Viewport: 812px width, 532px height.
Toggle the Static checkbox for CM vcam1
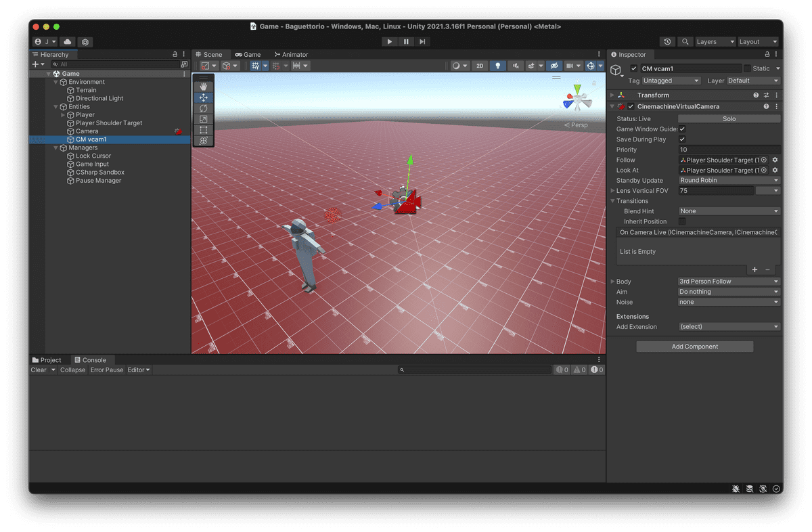click(x=747, y=68)
